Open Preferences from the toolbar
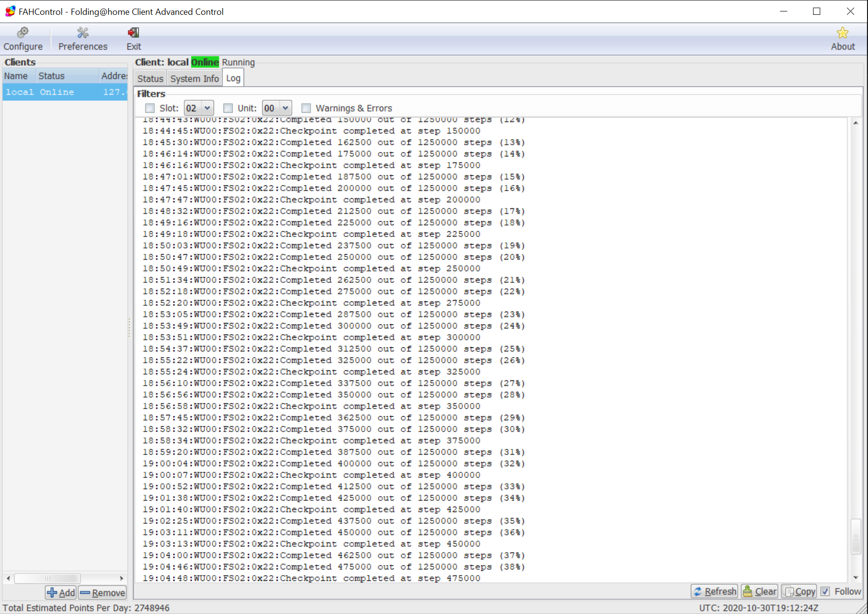The width and height of the screenshot is (868, 614). pyautogui.click(x=83, y=39)
